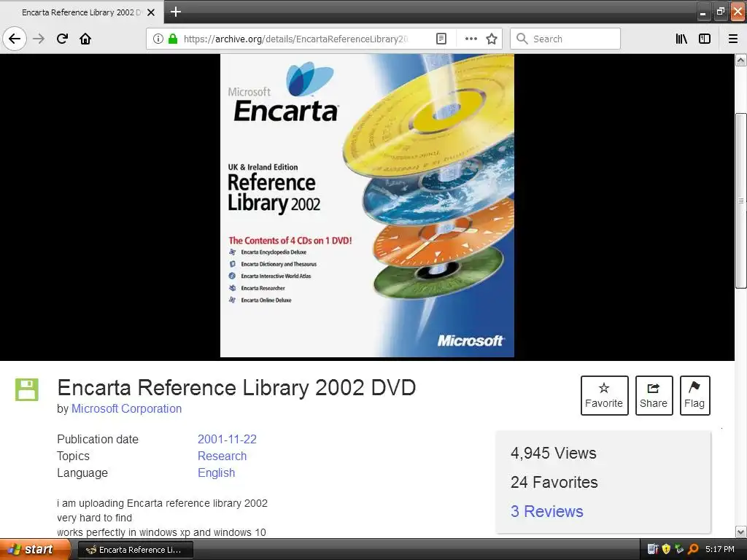Viewport: 747px width, 560px height.
Task: View the green padlock connection details
Action: [x=173, y=39]
